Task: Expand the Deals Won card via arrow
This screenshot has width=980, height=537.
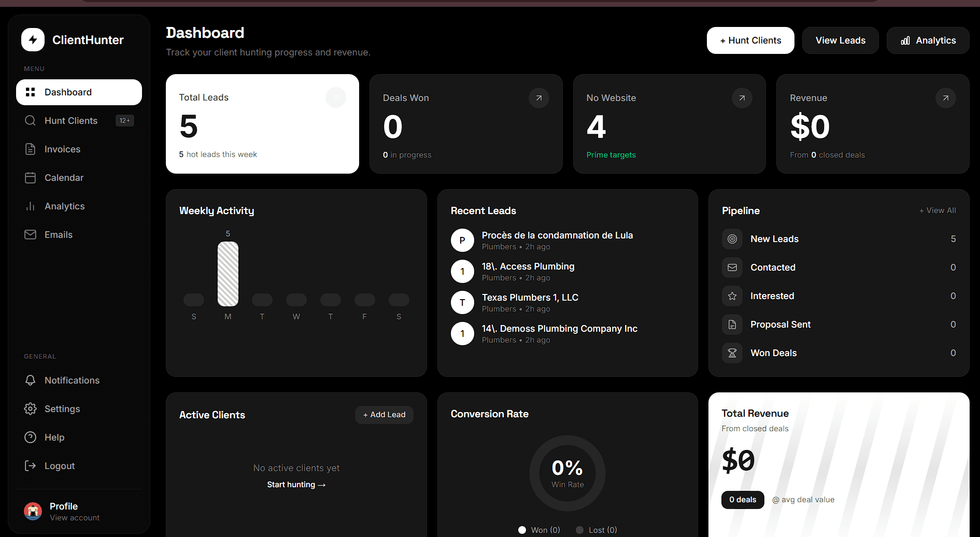Action: click(539, 97)
